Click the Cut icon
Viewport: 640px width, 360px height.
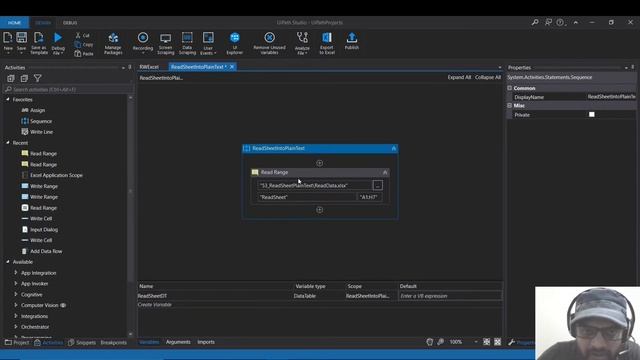click(x=78, y=36)
